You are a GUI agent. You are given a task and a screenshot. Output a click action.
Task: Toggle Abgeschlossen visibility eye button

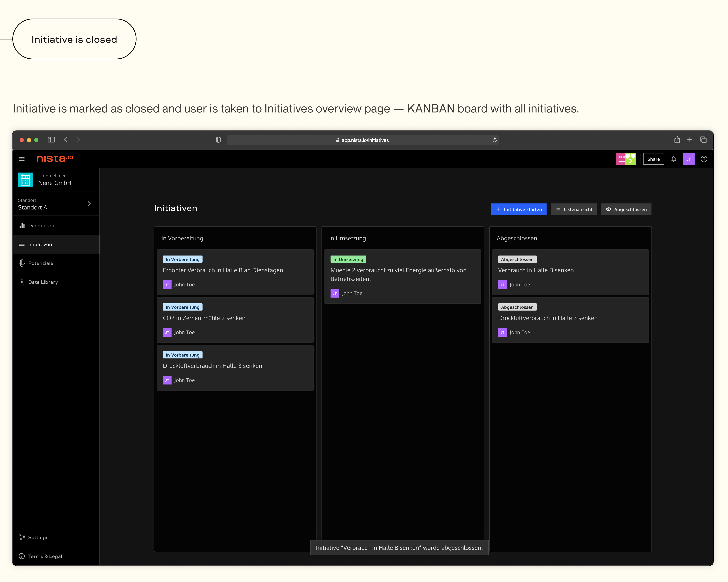click(626, 209)
